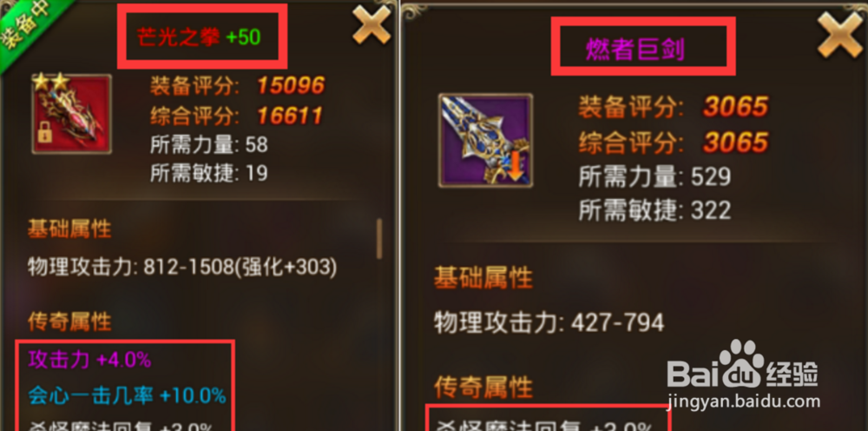Click the orange down arrow on sword icon
This screenshot has height=431, width=868.
pyautogui.click(x=516, y=164)
